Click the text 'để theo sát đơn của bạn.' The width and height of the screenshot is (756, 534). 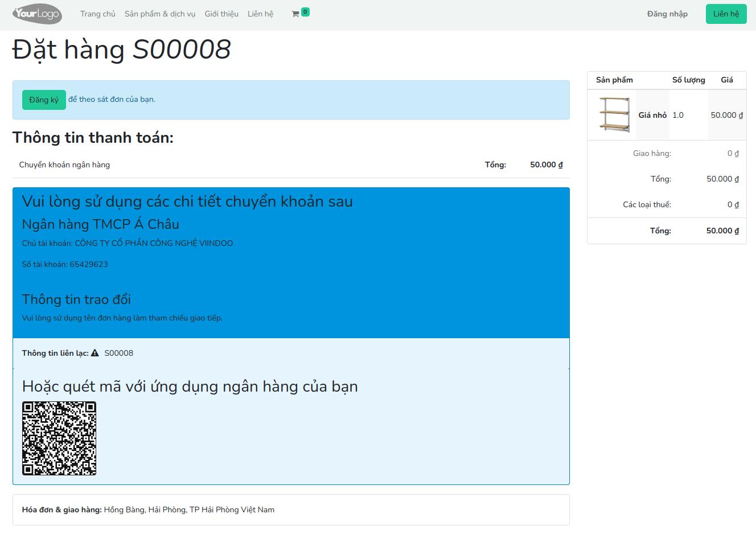click(112, 99)
